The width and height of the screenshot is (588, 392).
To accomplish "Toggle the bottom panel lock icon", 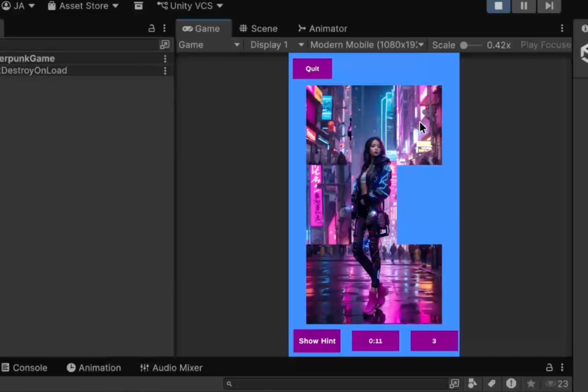I will [549, 367].
